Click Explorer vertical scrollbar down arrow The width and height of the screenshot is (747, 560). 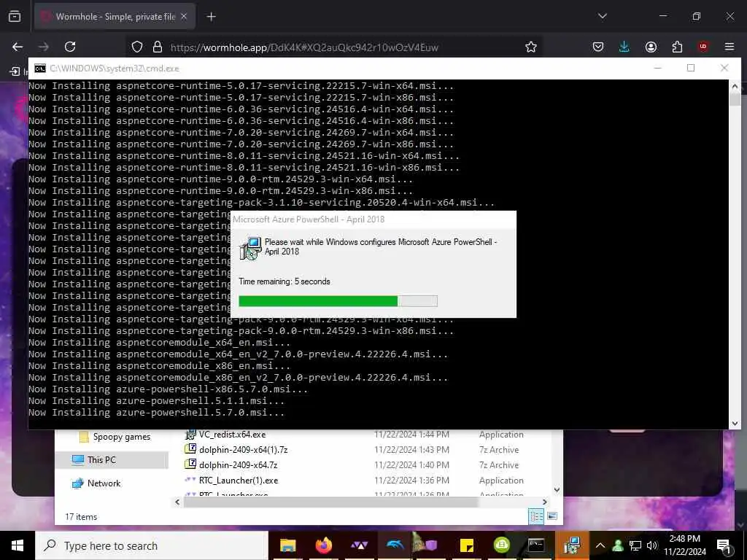tap(557, 490)
